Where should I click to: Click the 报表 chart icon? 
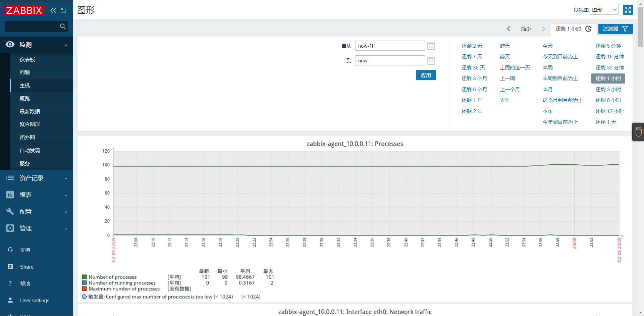tap(10, 195)
